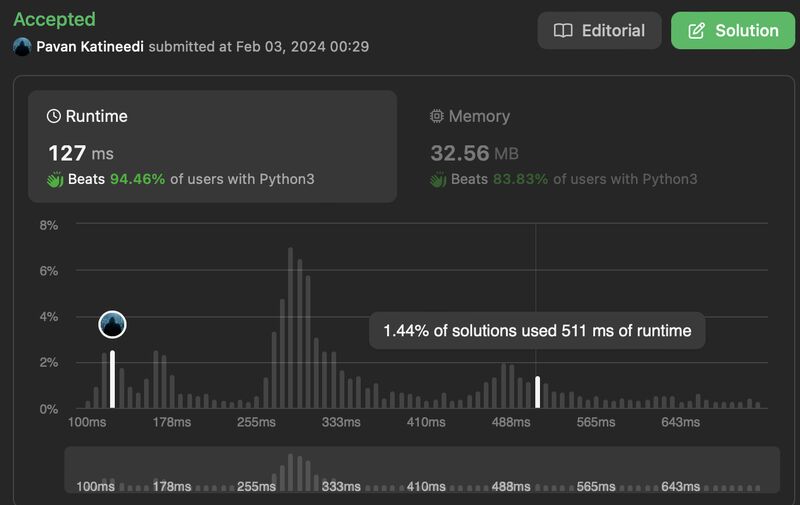Click the Runtime clock icon
This screenshot has width=800, height=505.
[x=54, y=116]
